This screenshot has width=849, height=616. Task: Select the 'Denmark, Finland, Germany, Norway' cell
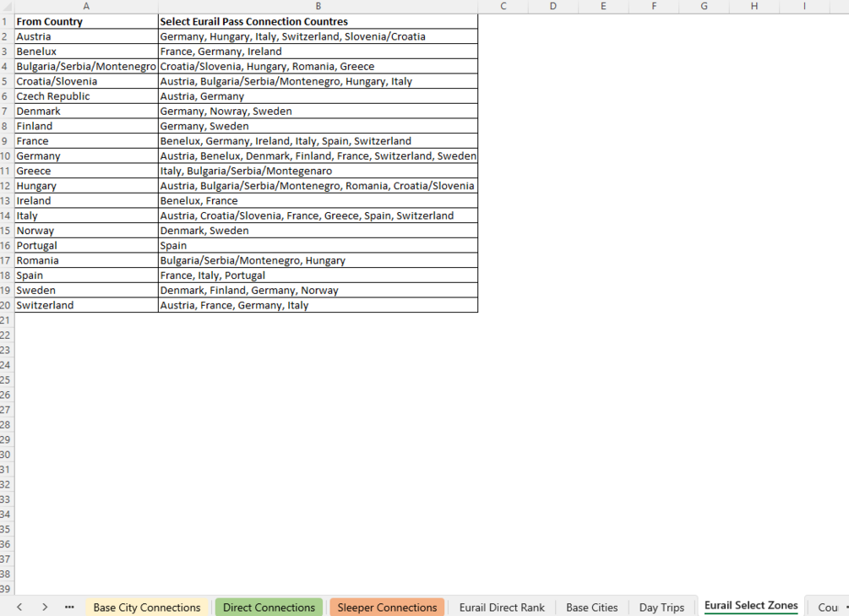tap(318, 290)
